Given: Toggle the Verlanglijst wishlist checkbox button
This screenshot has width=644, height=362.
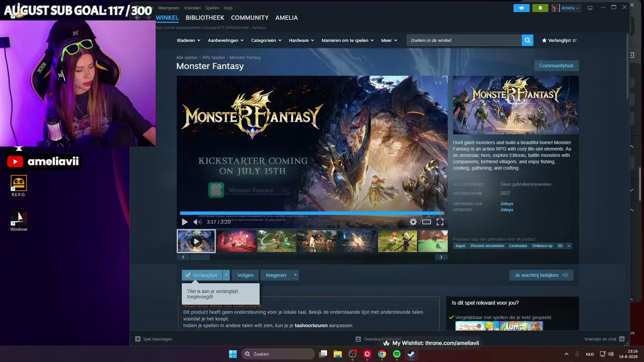Looking at the screenshot, I should [x=202, y=275].
